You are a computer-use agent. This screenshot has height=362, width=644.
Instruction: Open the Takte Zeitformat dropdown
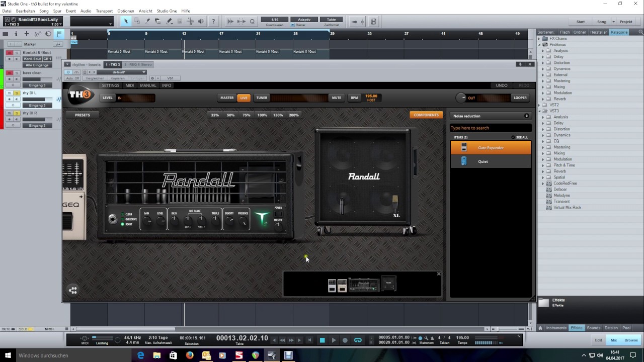(x=331, y=20)
